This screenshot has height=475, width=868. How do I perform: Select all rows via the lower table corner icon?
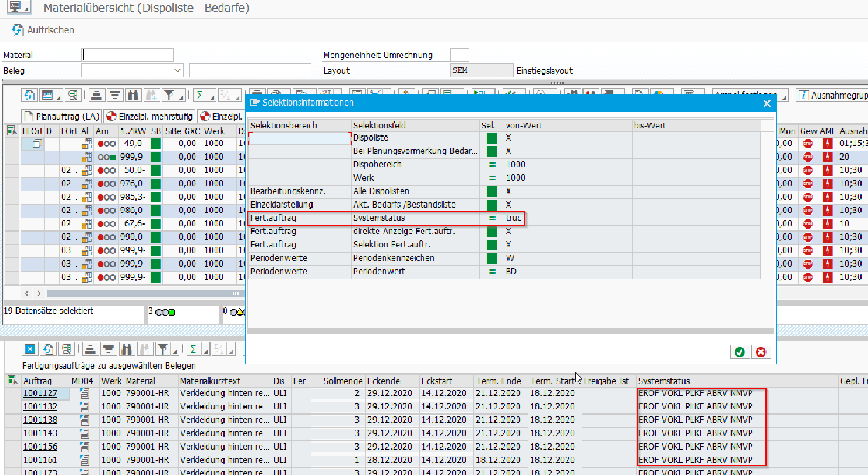tap(11, 381)
